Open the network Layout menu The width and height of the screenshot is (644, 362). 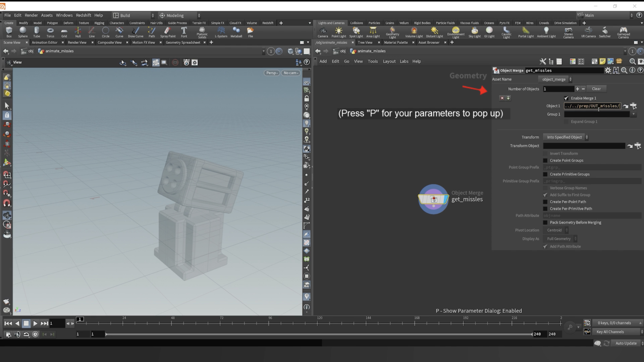tap(389, 61)
